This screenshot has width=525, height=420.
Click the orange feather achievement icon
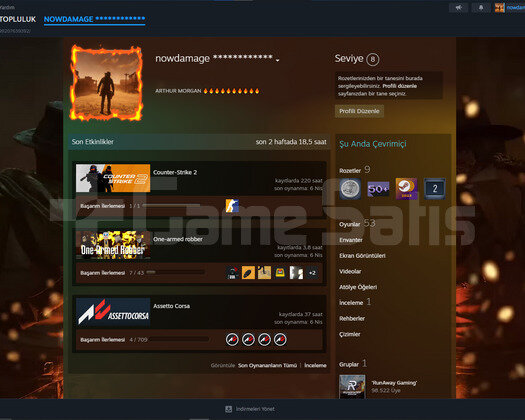click(248, 273)
